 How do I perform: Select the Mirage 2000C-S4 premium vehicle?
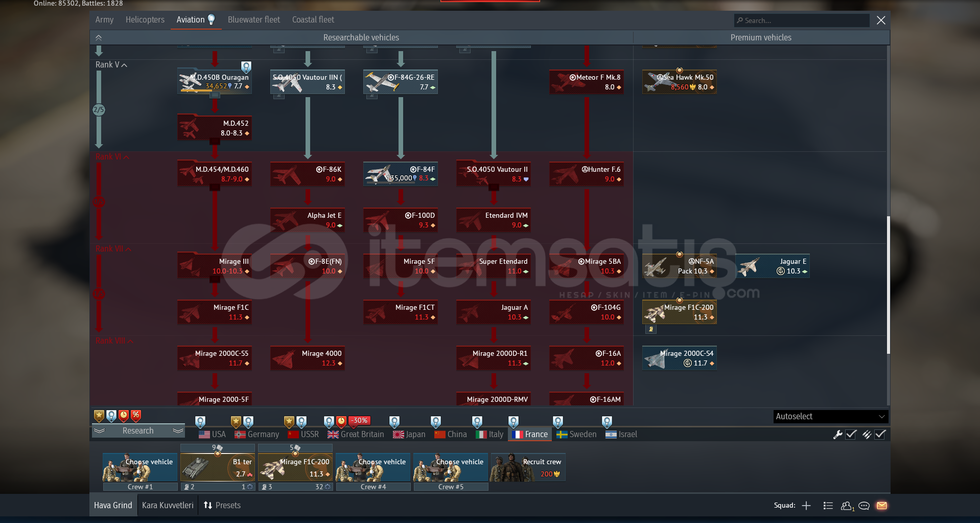pos(680,358)
